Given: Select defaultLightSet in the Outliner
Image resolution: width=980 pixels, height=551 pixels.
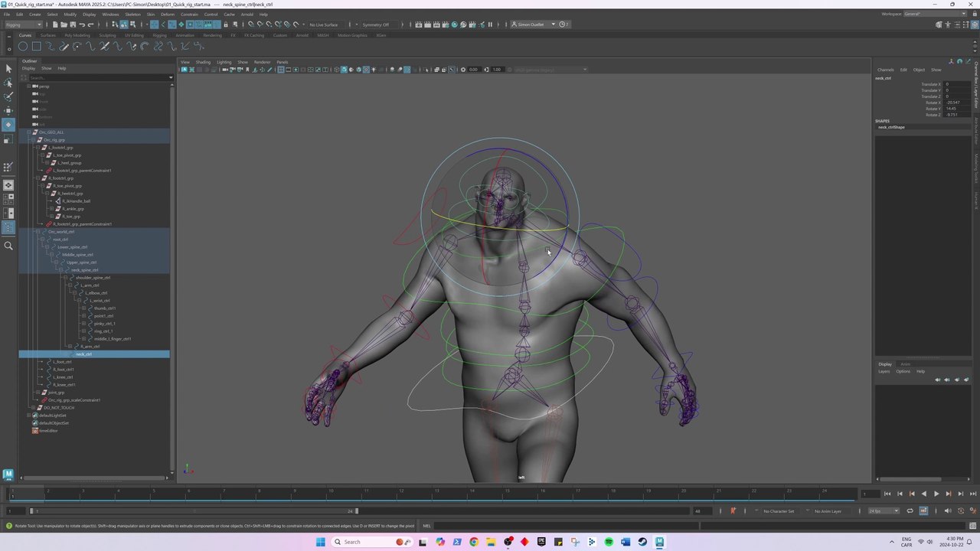Looking at the screenshot, I should (53, 416).
